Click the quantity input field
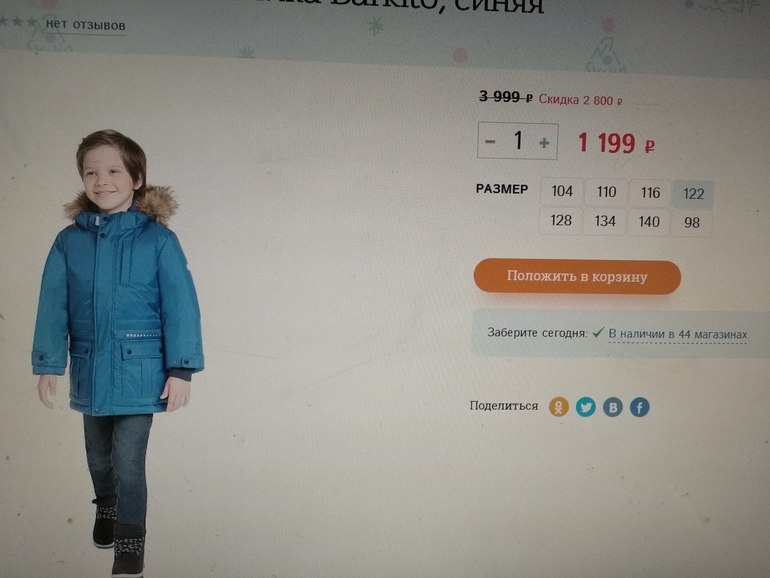 click(x=518, y=141)
